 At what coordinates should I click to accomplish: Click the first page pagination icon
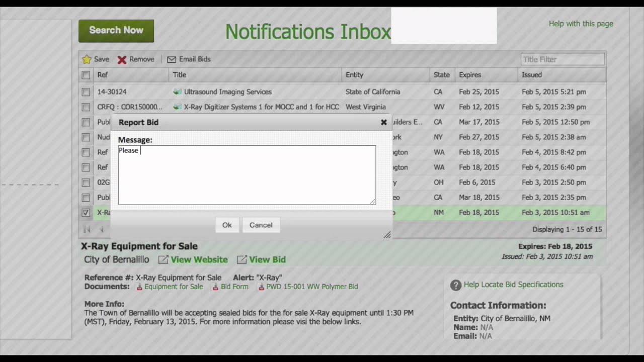tap(87, 229)
